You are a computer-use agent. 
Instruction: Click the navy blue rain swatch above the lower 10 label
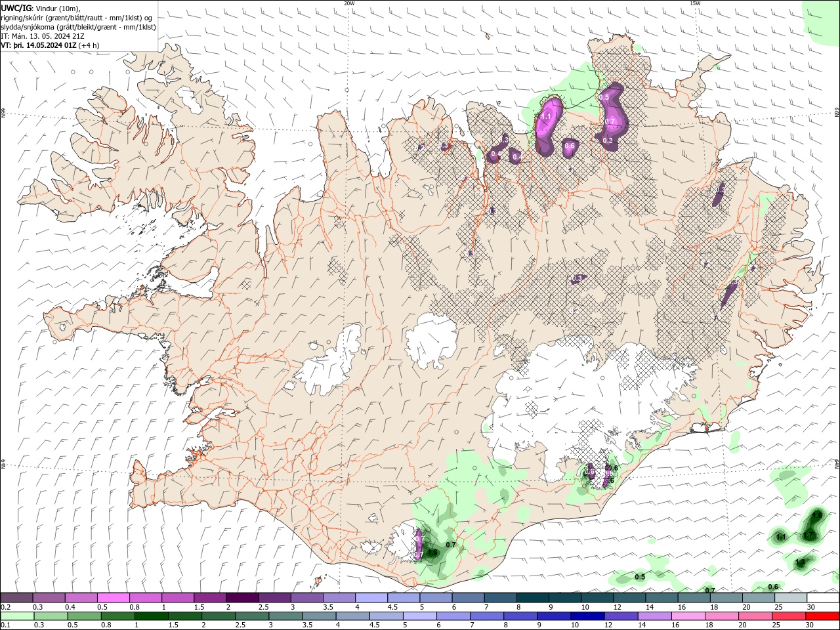(x=587, y=616)
